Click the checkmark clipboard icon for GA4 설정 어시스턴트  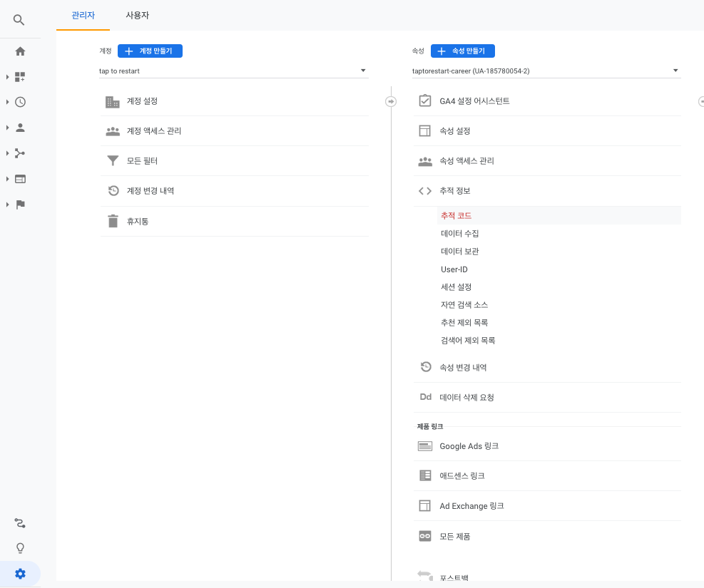(424, 101)
